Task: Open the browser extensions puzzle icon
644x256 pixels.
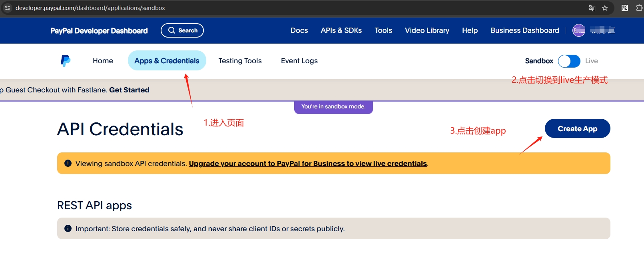Action: point(639,8)
